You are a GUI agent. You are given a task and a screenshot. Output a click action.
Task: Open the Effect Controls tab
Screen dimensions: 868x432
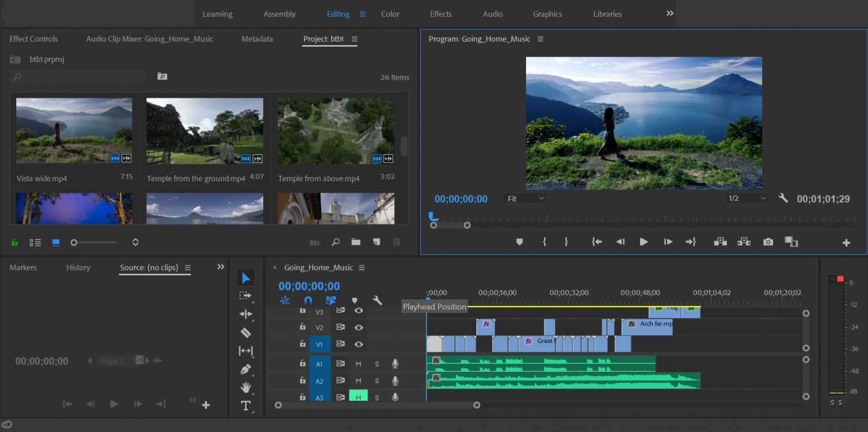[34, 39]
